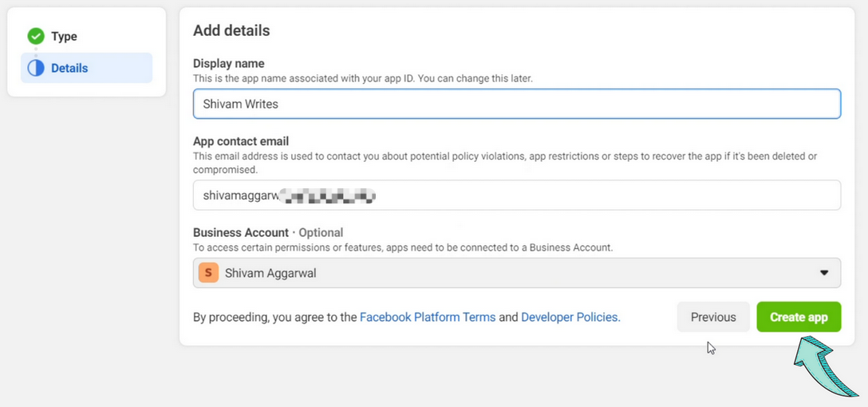Screen dimensions: 868x407
Task: Click the orange S avatar icon
Action: pos(208,273)
